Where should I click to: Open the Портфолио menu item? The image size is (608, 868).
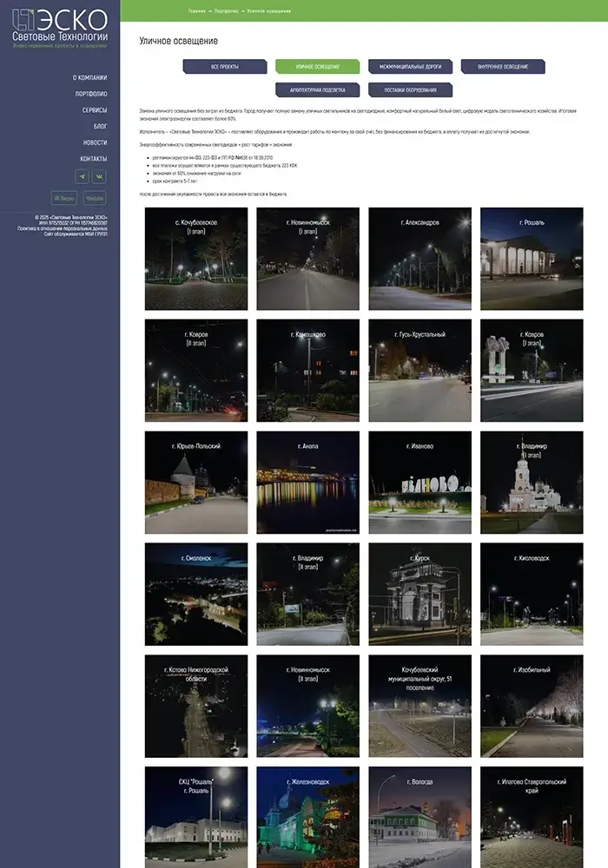tap(91, 94)
